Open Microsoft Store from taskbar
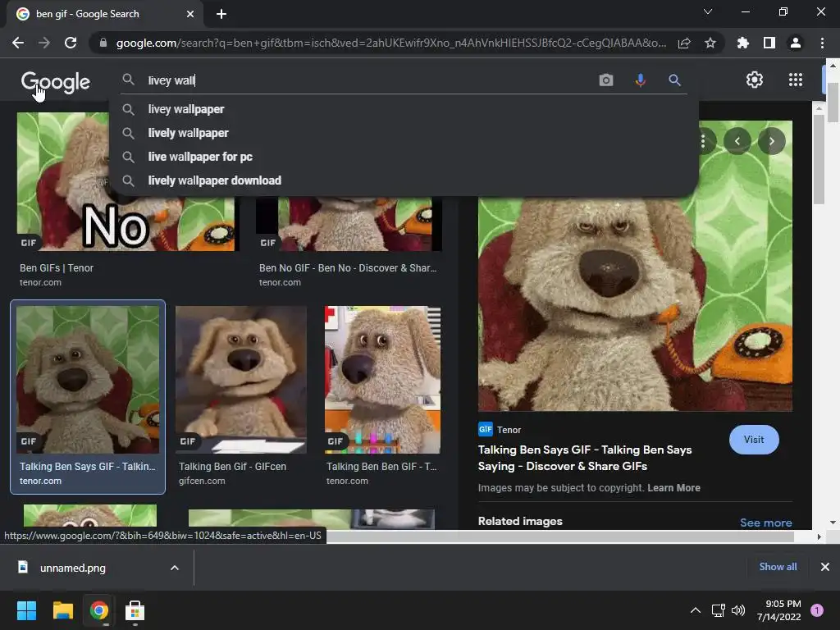The image size is (840, 630). pos(135,610)
